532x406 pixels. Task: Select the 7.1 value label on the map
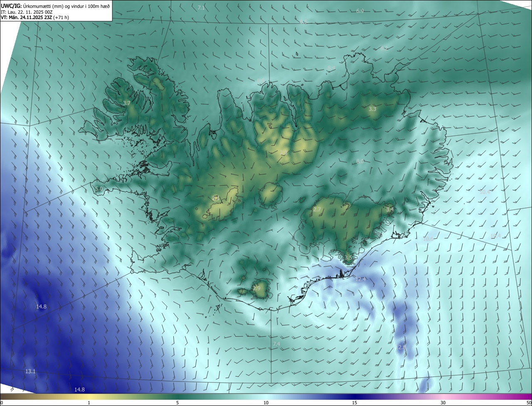201,8
